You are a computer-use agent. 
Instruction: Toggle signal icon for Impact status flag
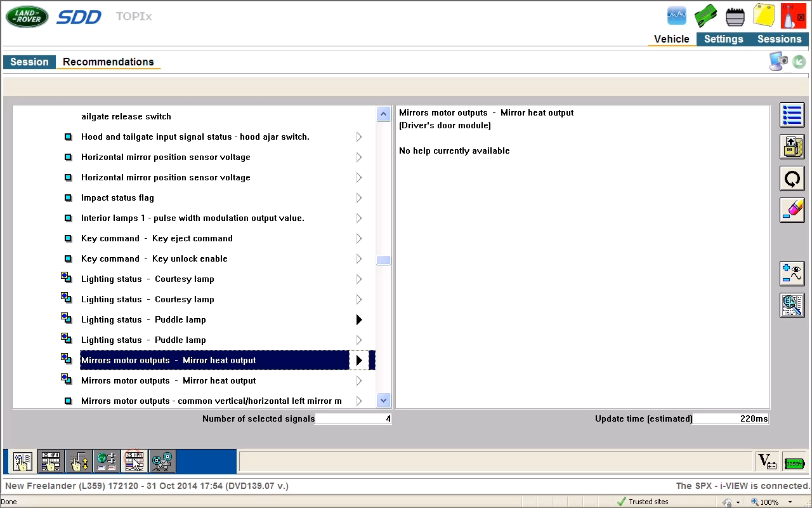[68, 197]
